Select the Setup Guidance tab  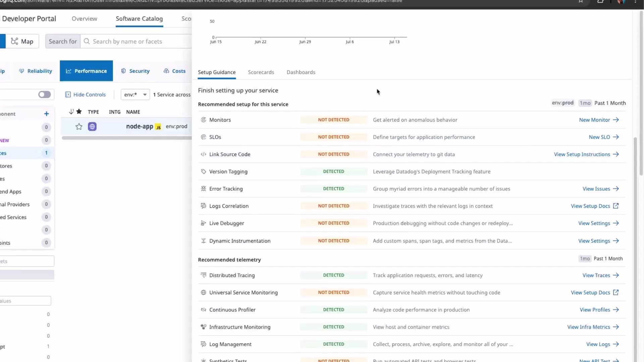[x=217, y=72]
